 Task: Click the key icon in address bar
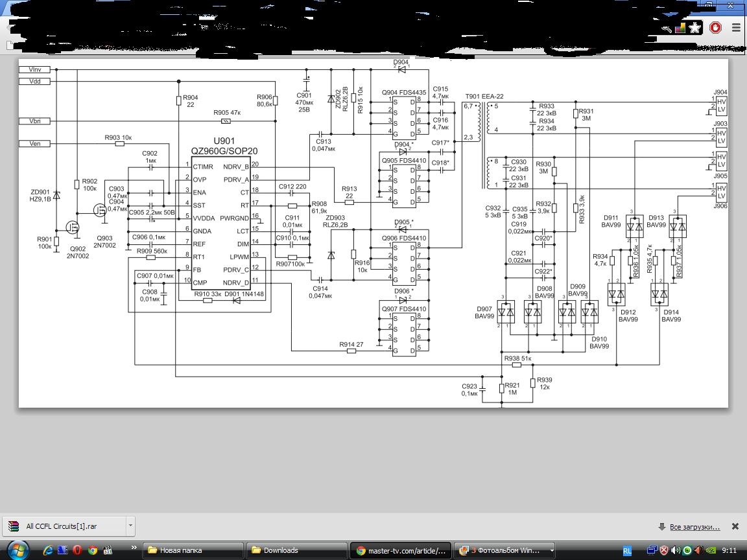pyautogui.click(x=667, y=29)
